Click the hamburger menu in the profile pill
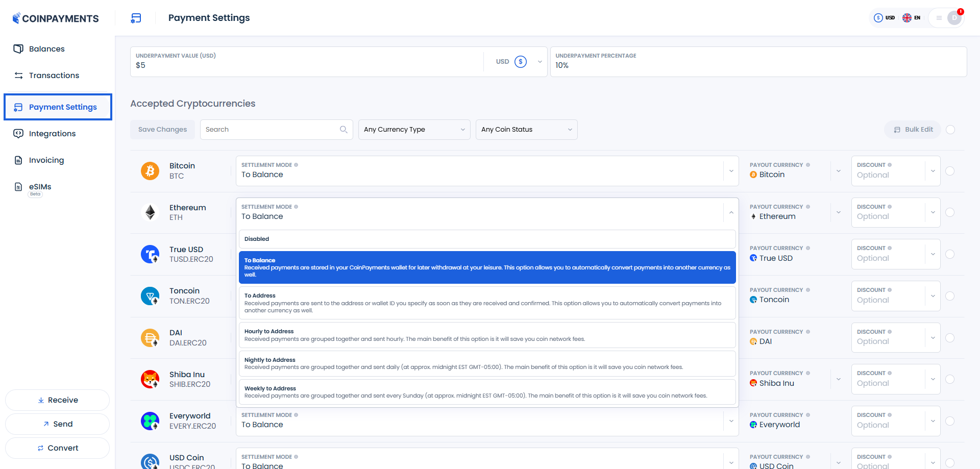Image resolution: width=980 pixels, height=469 pixels. pos(939,17)
